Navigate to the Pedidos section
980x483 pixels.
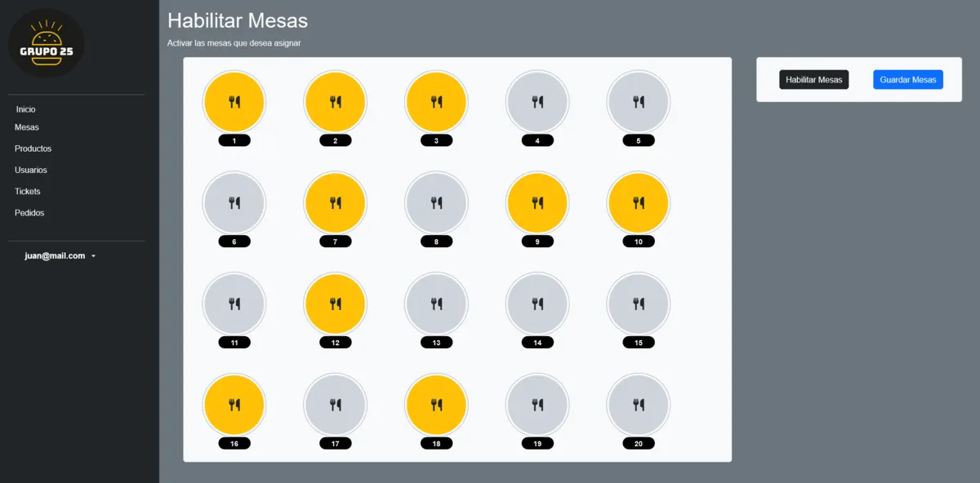pos(29,213)
